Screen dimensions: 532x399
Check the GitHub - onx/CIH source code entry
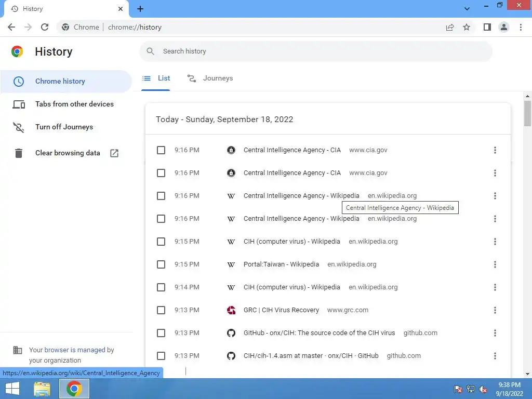(161, 333)
